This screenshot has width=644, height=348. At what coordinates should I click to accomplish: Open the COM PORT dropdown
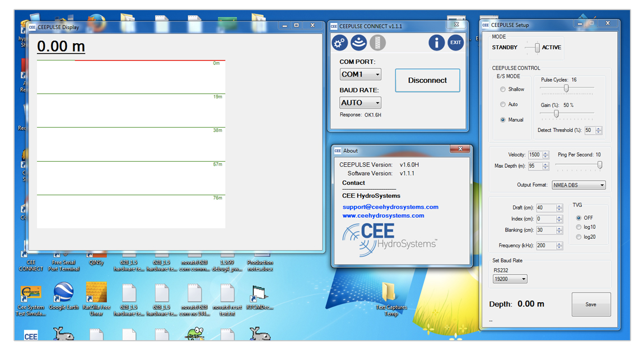(360, 74)
